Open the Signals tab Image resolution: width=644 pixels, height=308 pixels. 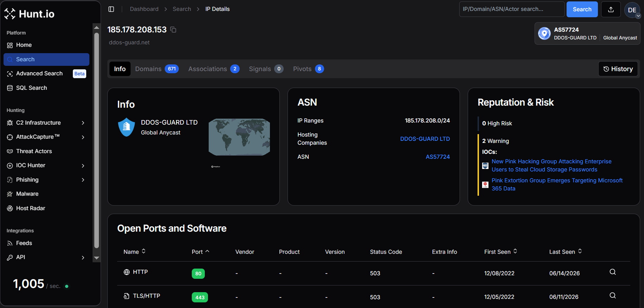pos(266,69)
